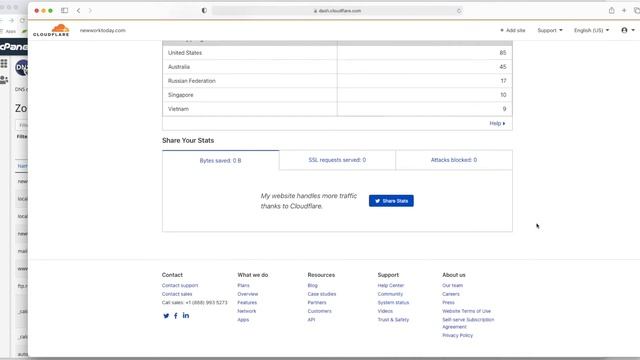Open Partners link in footer
Screen dimensions: 640x360
coord(317,302)
